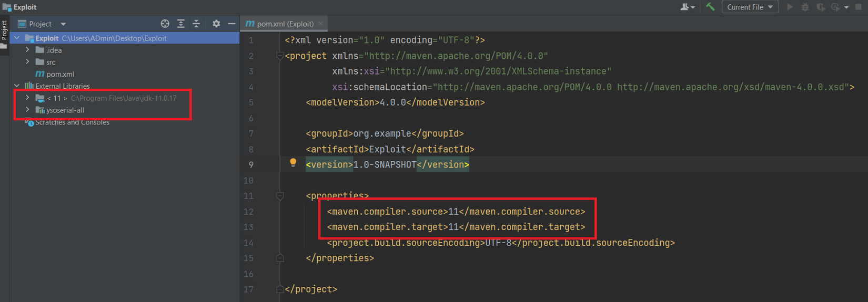Click the Maven icon beside pom.xml in tree
Image resolution: width=868 pixels, height=302 pixels.
39,74
